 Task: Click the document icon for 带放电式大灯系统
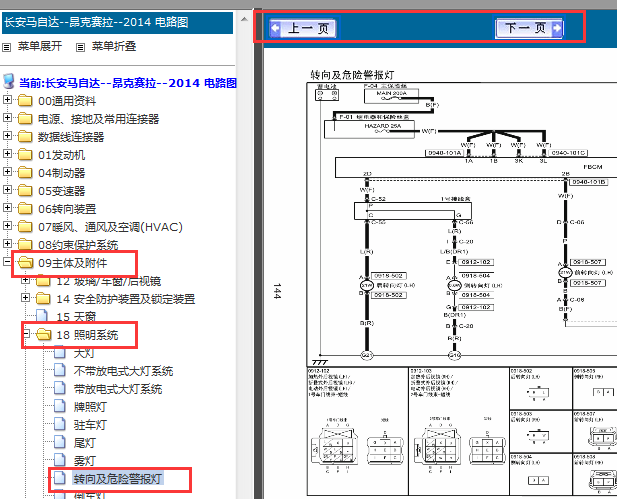(60, 388)
